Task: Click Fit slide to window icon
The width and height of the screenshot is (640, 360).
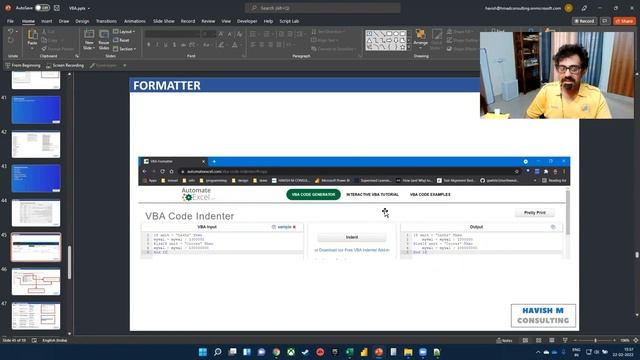Action: pos(636,340)
